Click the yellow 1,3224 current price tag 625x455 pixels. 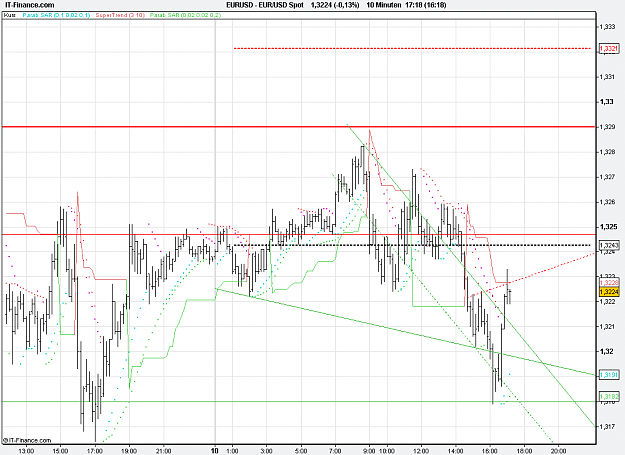coord(609,292)
